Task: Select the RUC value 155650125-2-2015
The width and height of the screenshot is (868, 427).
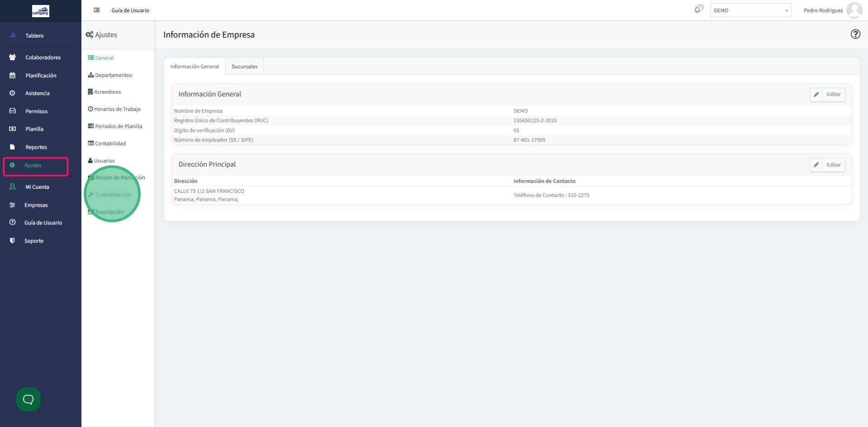Action: (x=535, y=120)
